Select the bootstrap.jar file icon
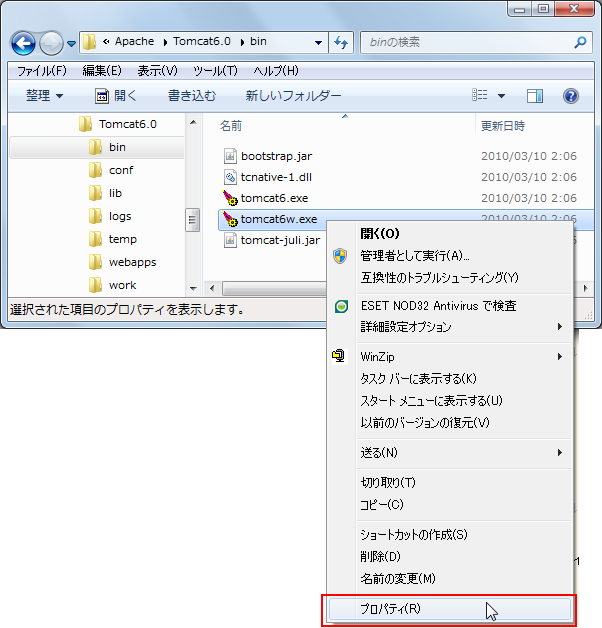The width and height of the screenshot is (602, 628). pos(229,155)
